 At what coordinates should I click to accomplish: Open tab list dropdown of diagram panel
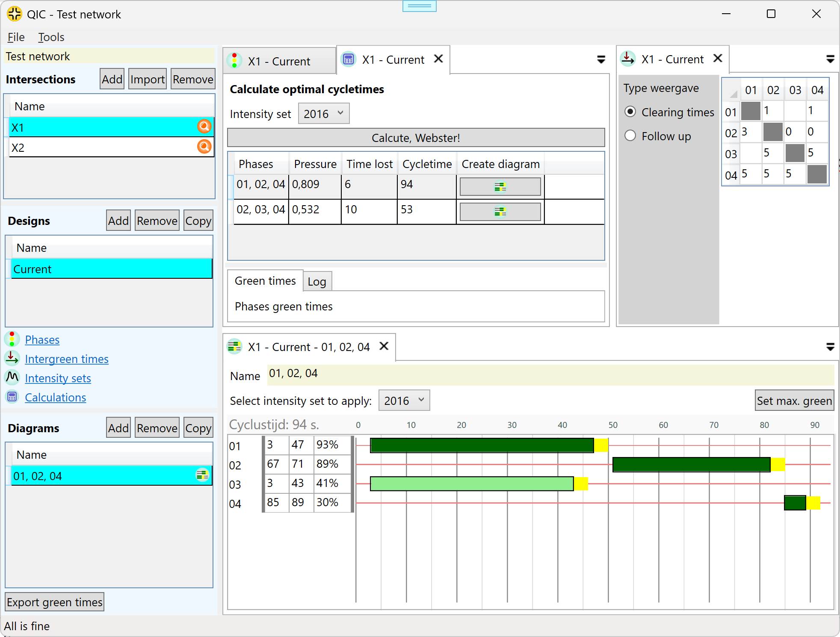831,347
